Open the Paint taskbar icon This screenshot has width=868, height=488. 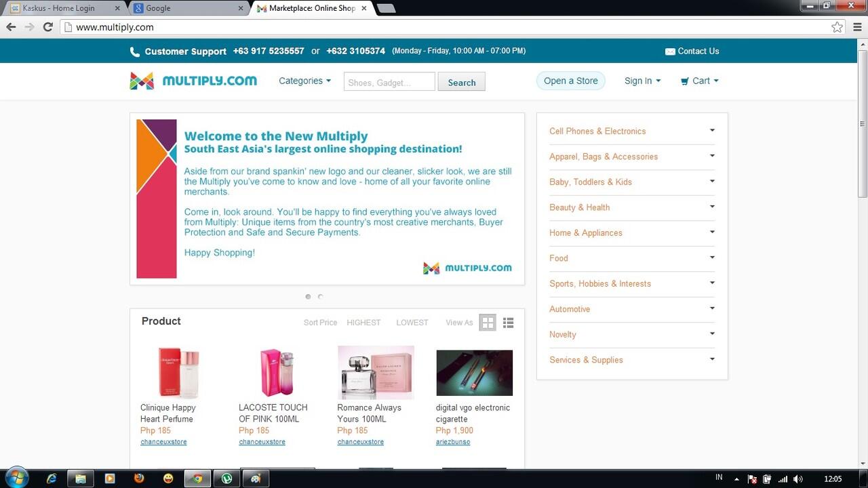[x=256, y=479]
